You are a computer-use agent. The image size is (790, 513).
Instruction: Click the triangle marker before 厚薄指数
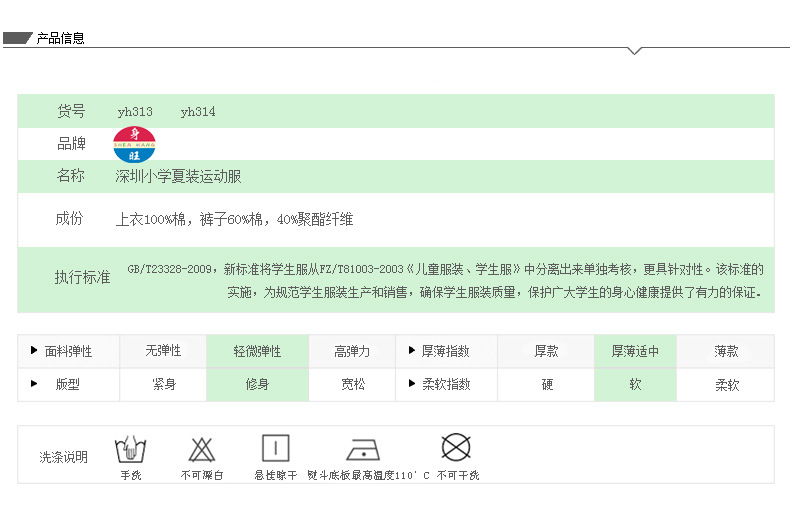coord(411,351)
